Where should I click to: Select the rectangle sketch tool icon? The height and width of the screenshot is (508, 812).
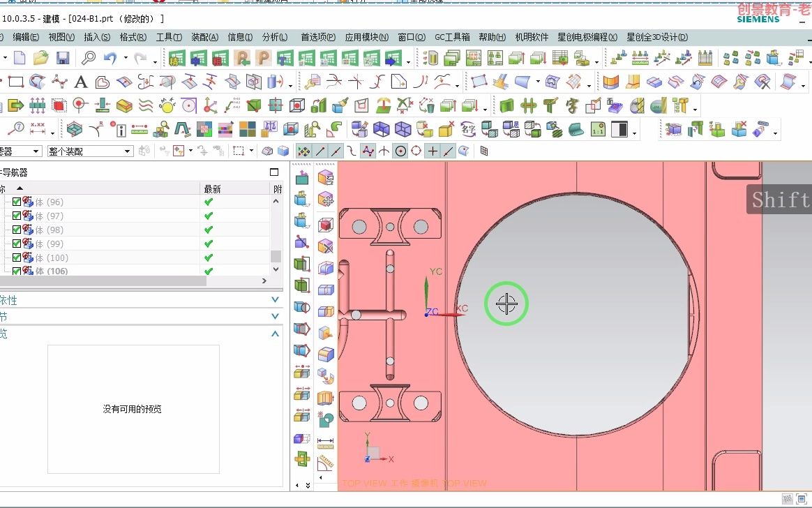pyautogui.click(x=16, y=82)
